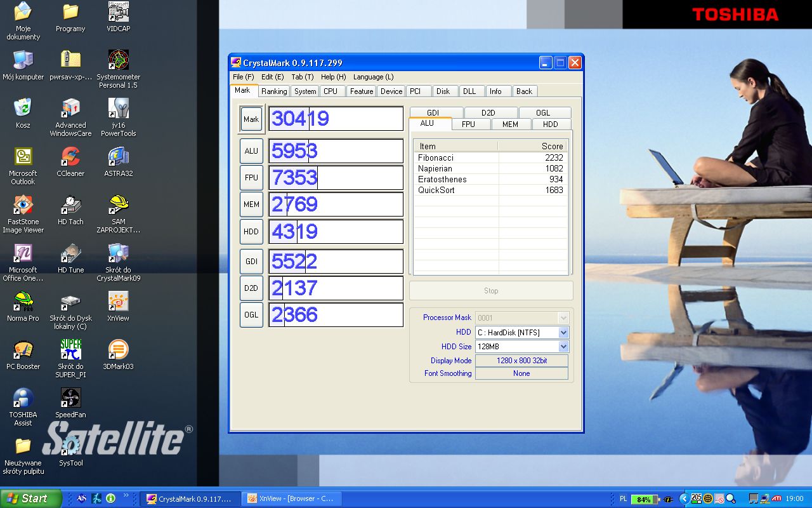This screenshot has width=812, height=508.
Task: Launch Microsoft Office OneNote icon
Action: (x=23, y=262)
